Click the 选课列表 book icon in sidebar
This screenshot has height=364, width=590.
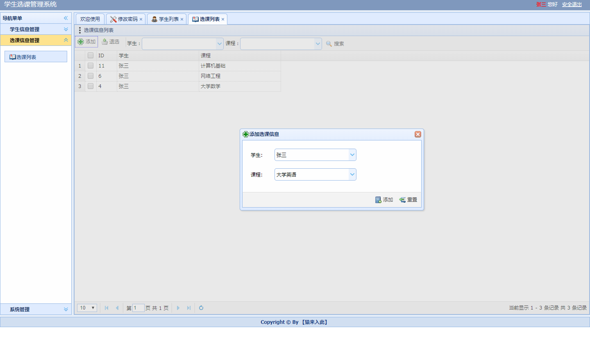[13, 57]
